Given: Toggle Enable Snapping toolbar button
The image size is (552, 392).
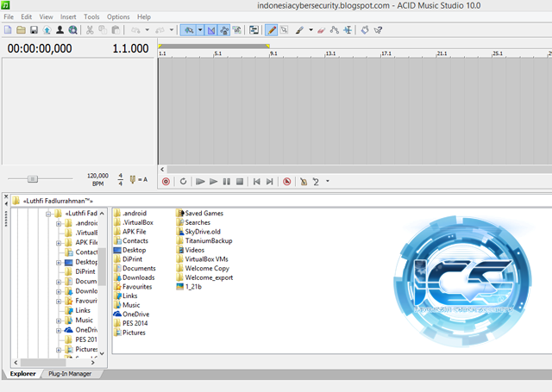Looking at the screenshot, I should [x=189, y=30].
